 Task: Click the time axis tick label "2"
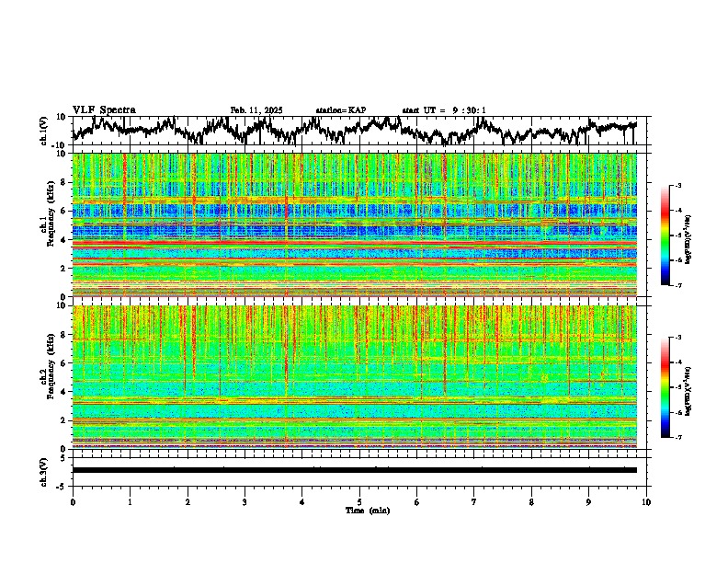[x=188, y=502]
